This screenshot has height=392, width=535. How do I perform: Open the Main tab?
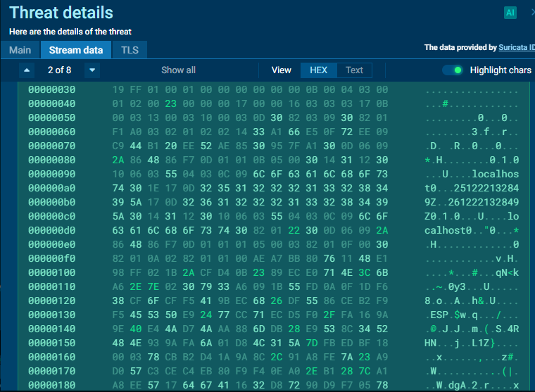coord(20,50)
